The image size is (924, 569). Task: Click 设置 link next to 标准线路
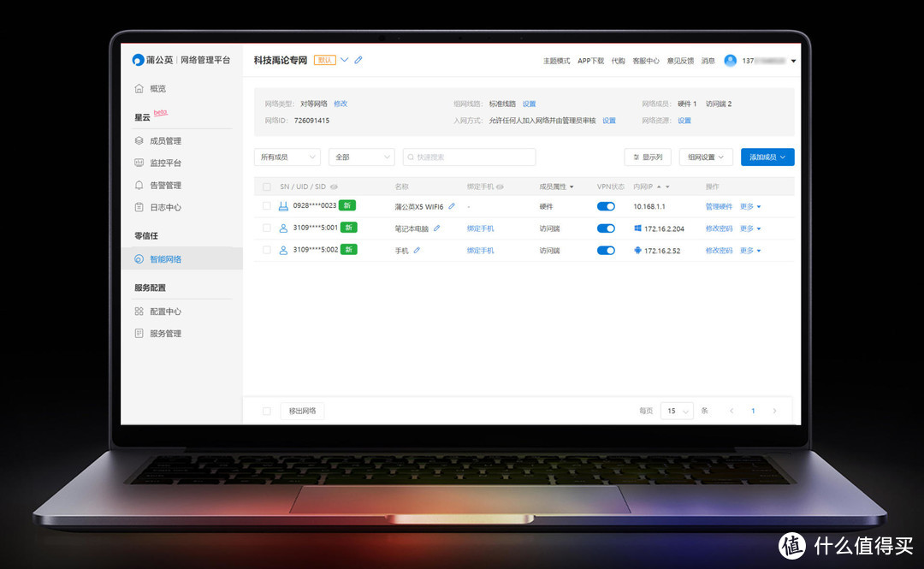click(530, 104)
